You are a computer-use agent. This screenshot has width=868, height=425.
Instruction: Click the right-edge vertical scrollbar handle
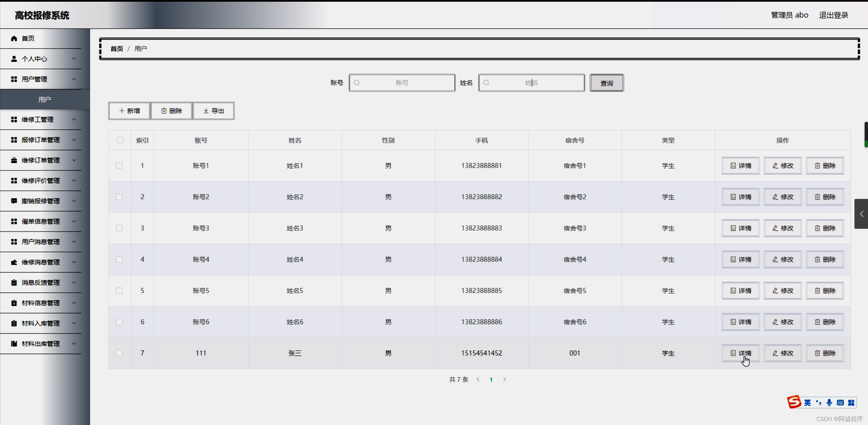[x=866, y=134]
